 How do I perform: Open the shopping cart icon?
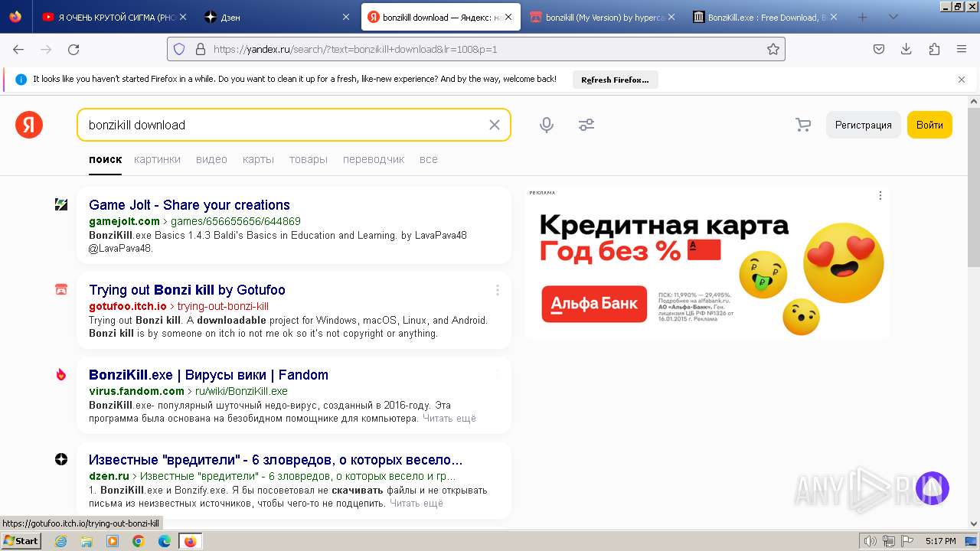click(803, 125)
